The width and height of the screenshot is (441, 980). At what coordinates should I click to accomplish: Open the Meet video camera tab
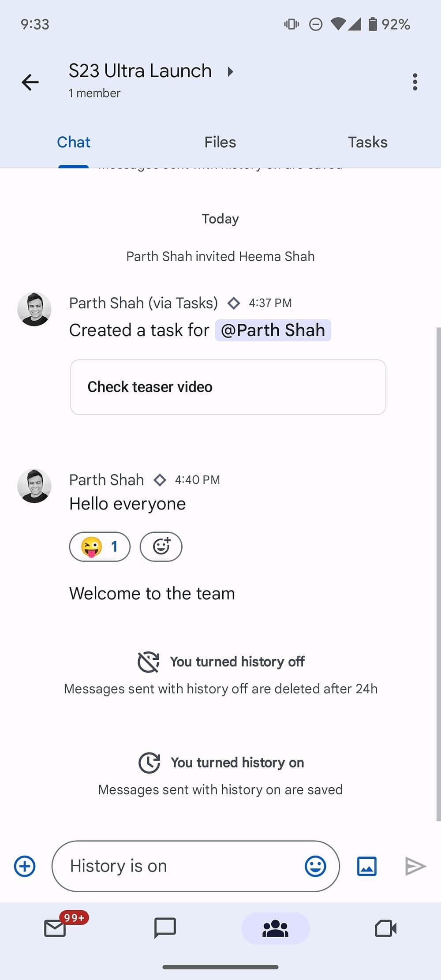385,928
